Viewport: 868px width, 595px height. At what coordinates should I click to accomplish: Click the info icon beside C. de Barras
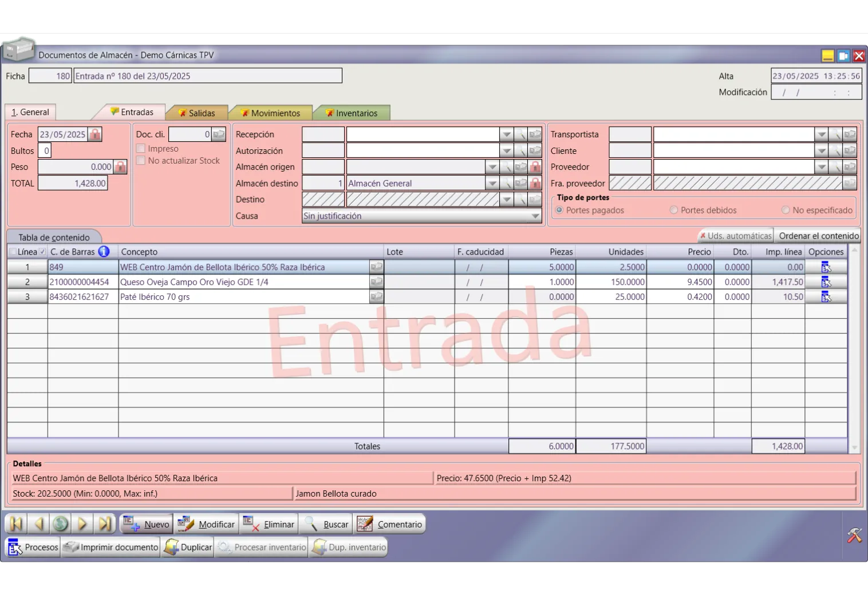click(x=104, y=252)
